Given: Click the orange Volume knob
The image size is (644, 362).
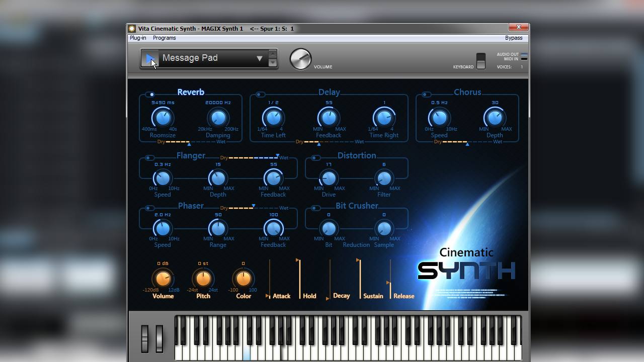Looking at the screenshot, I should coord(163,279).
